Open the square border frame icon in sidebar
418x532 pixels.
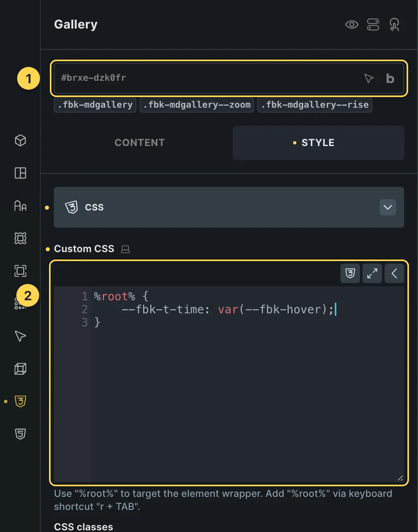[x=20, y=271]
